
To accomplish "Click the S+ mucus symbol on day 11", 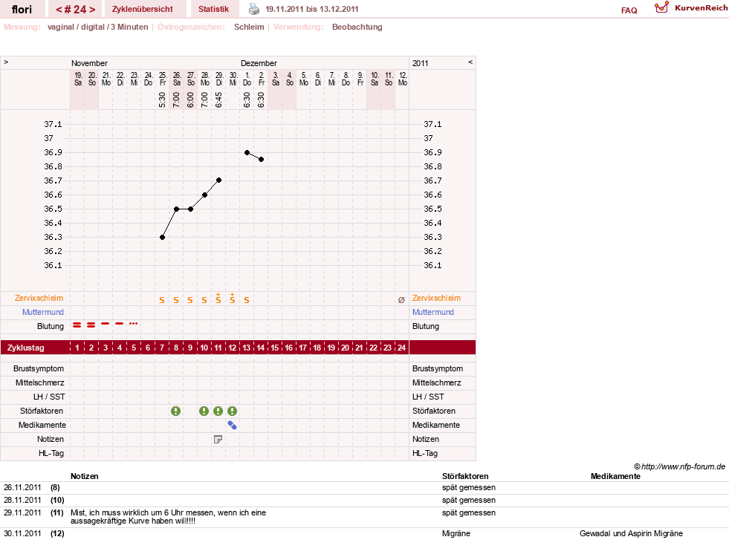I will [x=218, y=299].
